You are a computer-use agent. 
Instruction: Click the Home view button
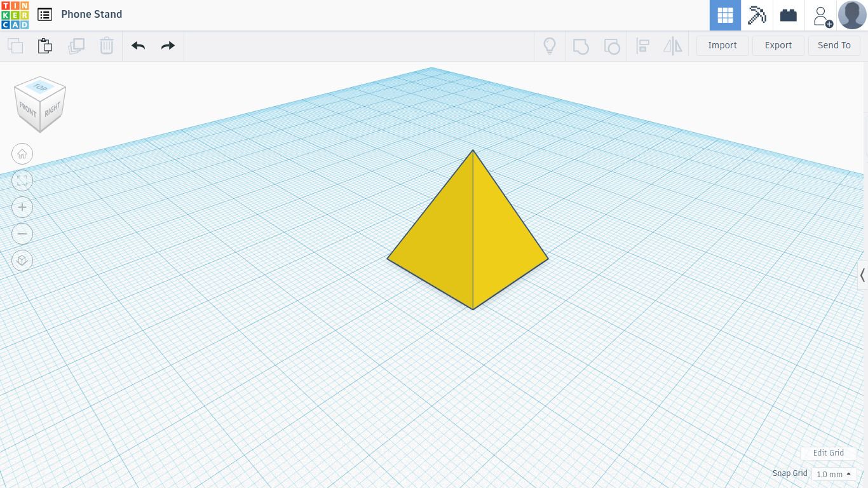tap(22, 154)
